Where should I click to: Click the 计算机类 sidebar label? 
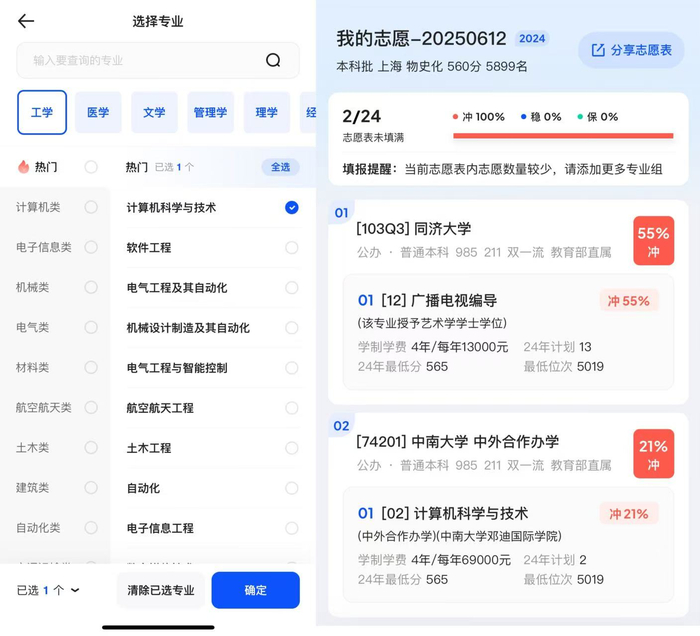tap(38, 207)
